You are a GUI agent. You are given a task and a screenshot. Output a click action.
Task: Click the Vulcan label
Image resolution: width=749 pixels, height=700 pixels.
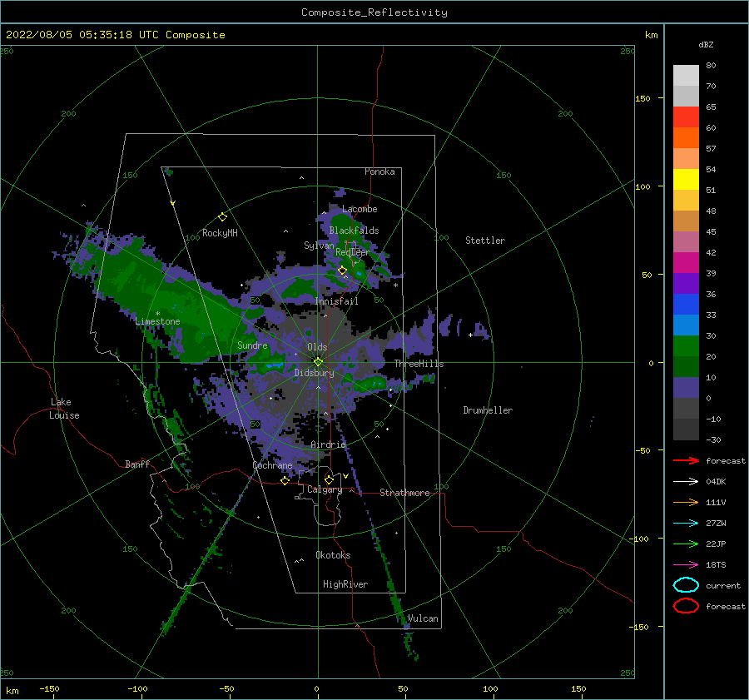(422, 618)
